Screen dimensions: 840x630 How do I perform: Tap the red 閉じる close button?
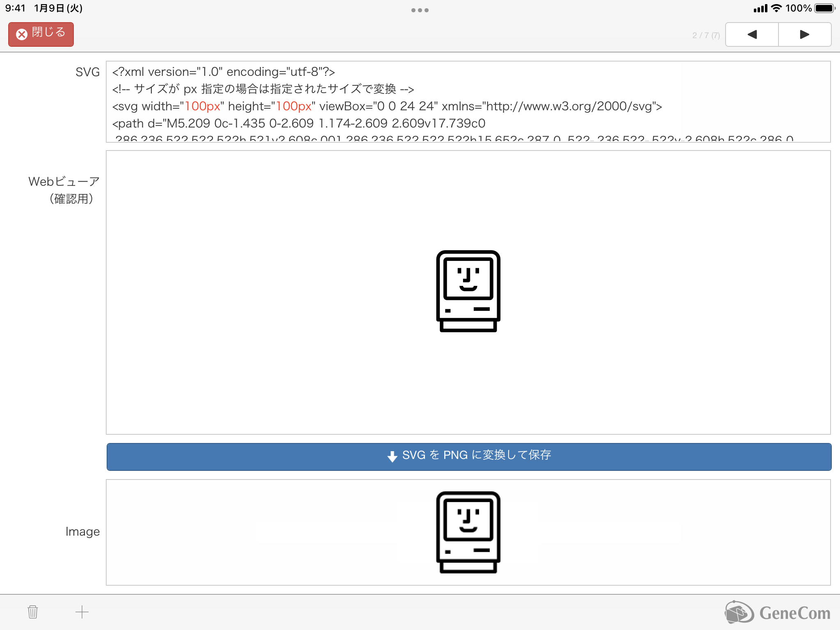[x=41, y=34]
